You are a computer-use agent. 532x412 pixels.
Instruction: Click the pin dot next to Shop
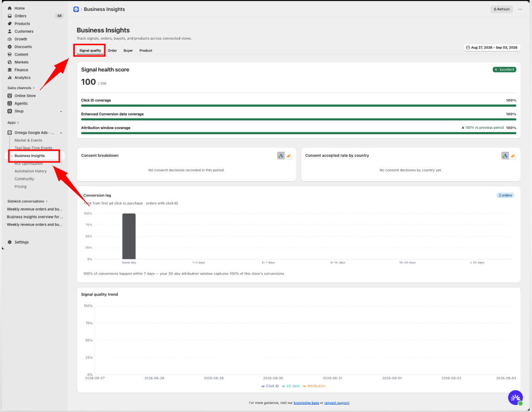61,111
